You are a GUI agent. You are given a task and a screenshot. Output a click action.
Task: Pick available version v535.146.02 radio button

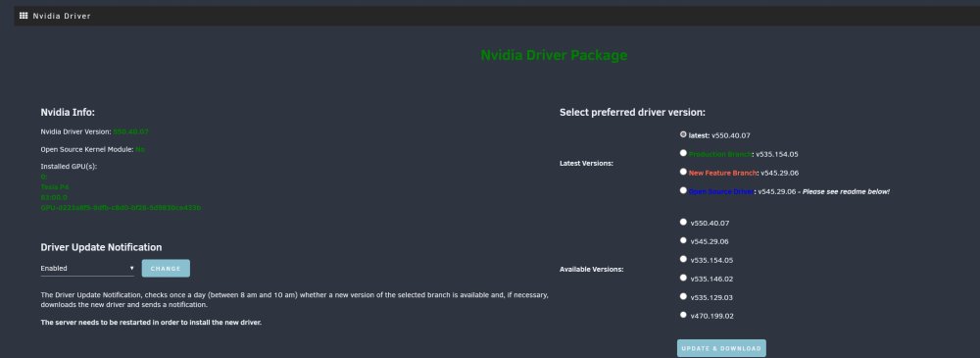[683, 278]
